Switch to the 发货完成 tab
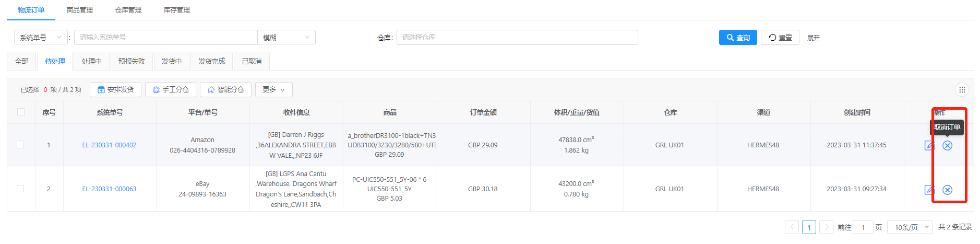Viewport: 980px width, 244px height. point(211,62)
